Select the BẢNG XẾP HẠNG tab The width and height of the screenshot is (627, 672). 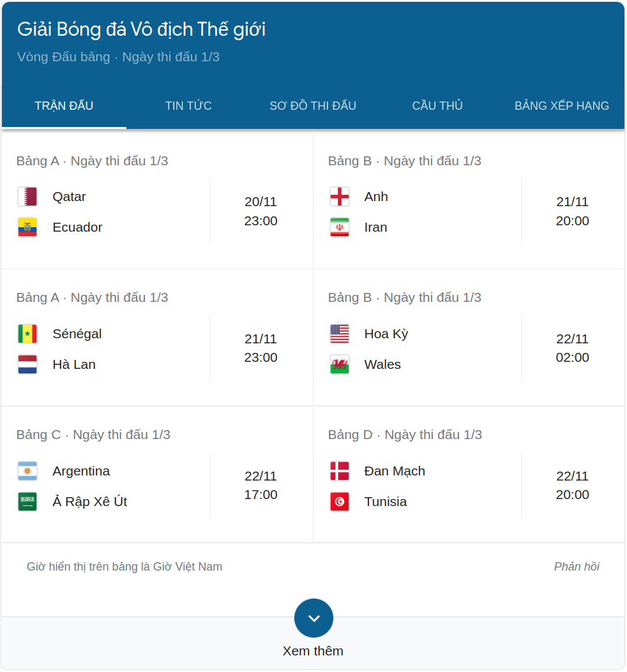pyautogui.click(x=562, y=106)
